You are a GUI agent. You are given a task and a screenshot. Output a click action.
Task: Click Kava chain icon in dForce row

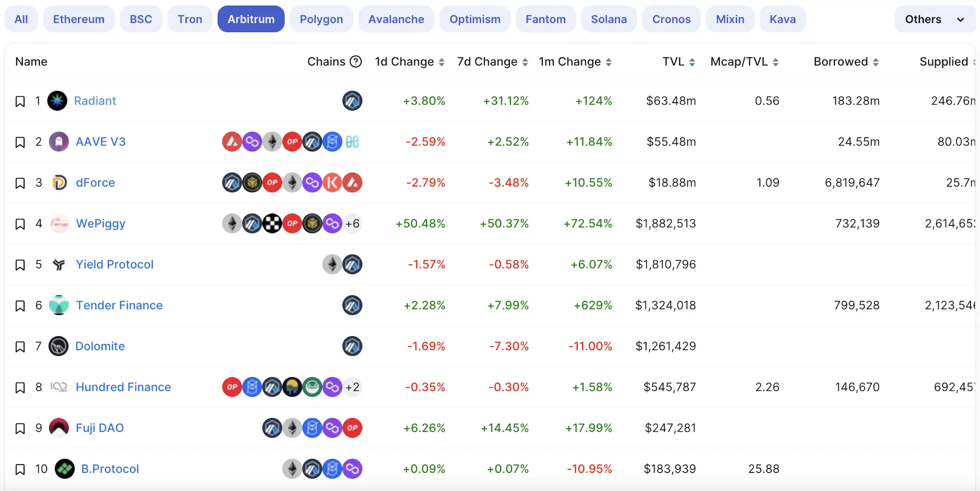coord(332,182)
